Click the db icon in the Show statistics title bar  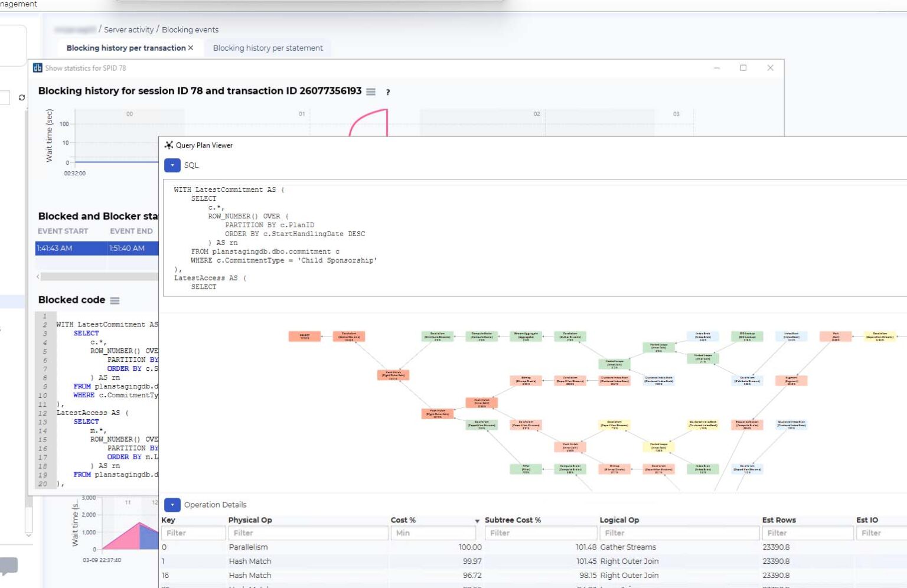(38, 68)
